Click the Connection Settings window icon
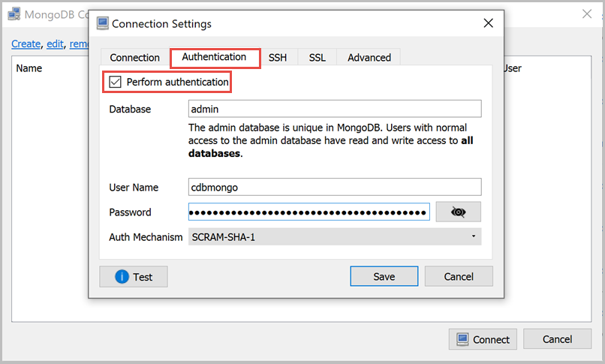This screenshot has width=605, height=364. 102,24
